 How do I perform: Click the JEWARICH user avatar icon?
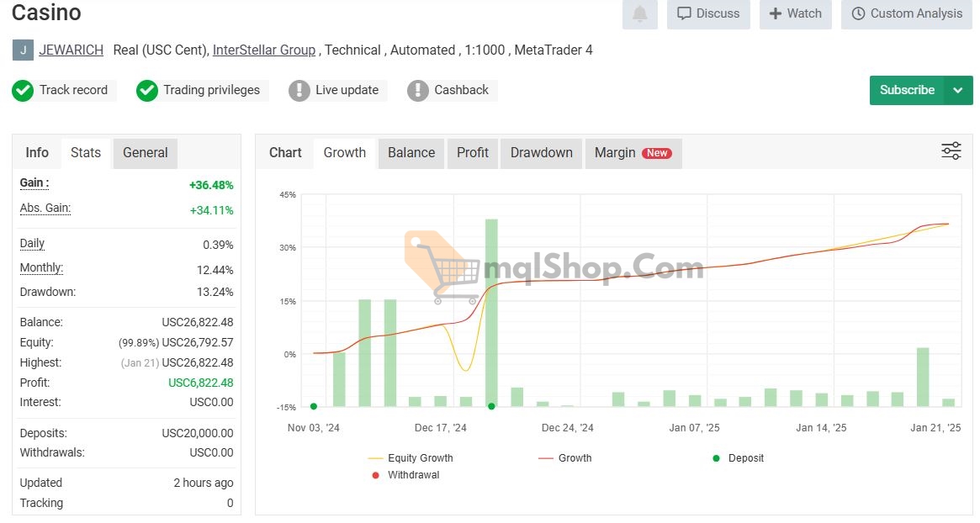click(23, 50)
